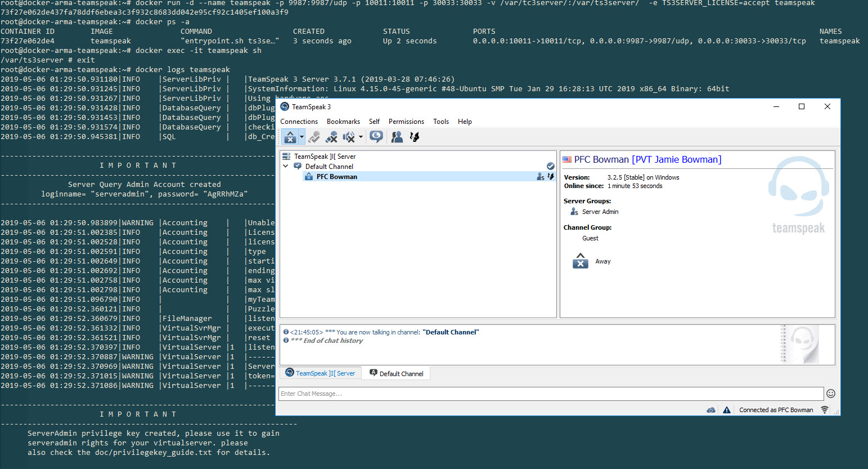Switch to the TeamSpeak ]I[ Server chat tab
The height and width of the screenshot is (469, 868).
pyautogui.click(x=320, y=373)
